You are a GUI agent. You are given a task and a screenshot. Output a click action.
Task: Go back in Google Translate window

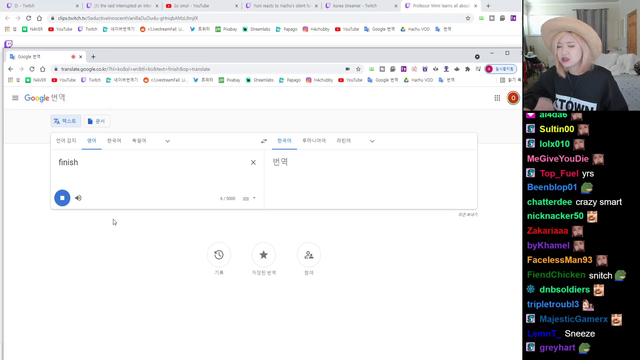(11, 69)
